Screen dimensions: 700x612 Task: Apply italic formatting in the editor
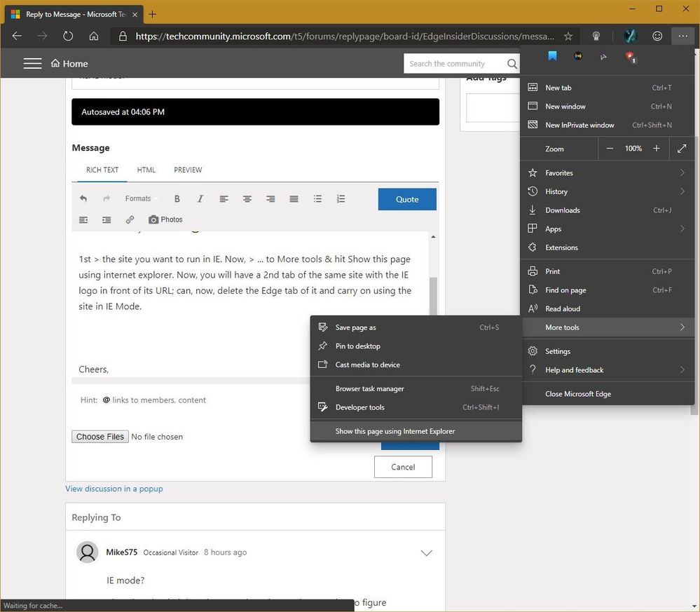tap(200, 199)
